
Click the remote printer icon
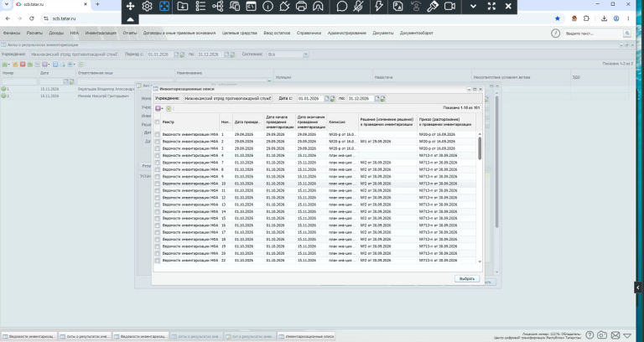click(x=301, y=6)
